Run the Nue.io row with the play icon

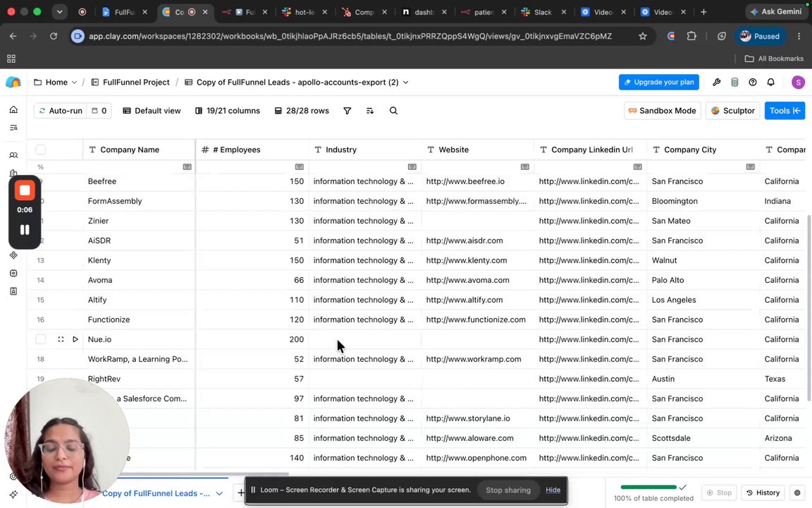coord(75,339)
